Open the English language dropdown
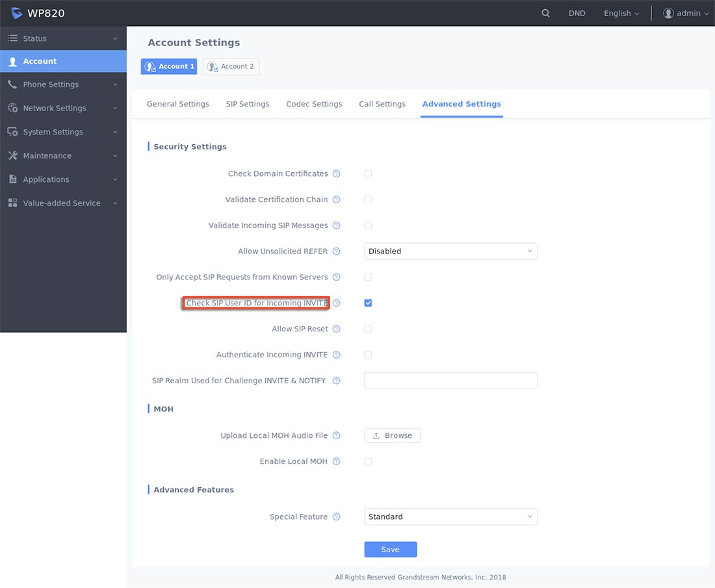715x588 pixels. (621, 13)
